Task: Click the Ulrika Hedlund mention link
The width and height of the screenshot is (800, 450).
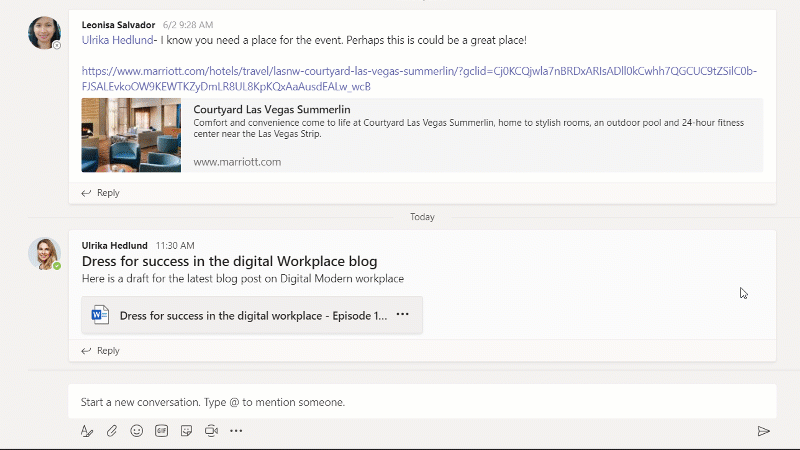Action: pyautogui.click(x=117, y=40)
